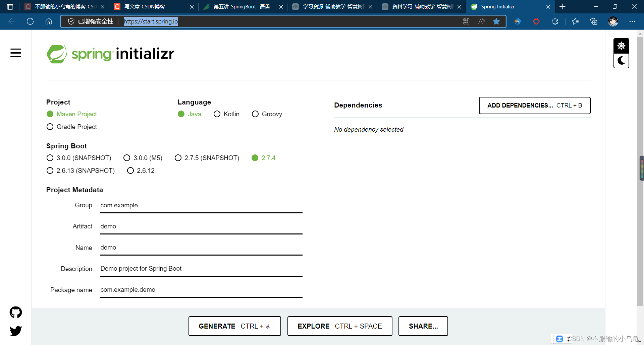Open the GitHub link icon
This screenshot has width=644, height=345.
[x=16, y=312]
